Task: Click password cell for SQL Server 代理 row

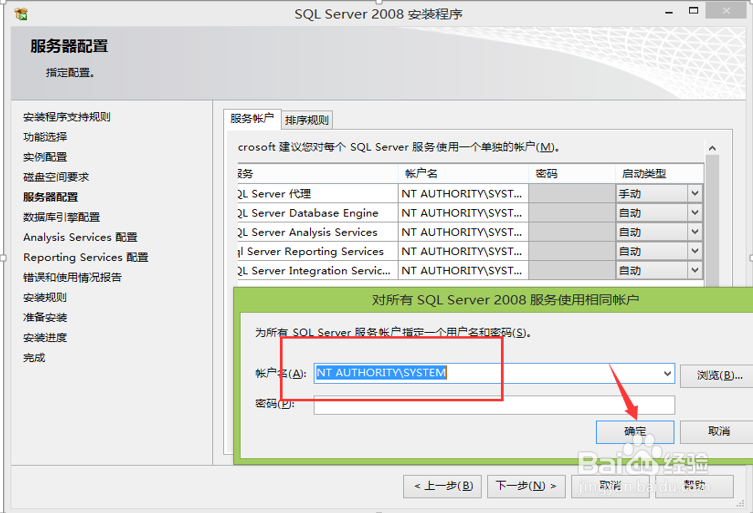Action: click(x=572, y=194)
